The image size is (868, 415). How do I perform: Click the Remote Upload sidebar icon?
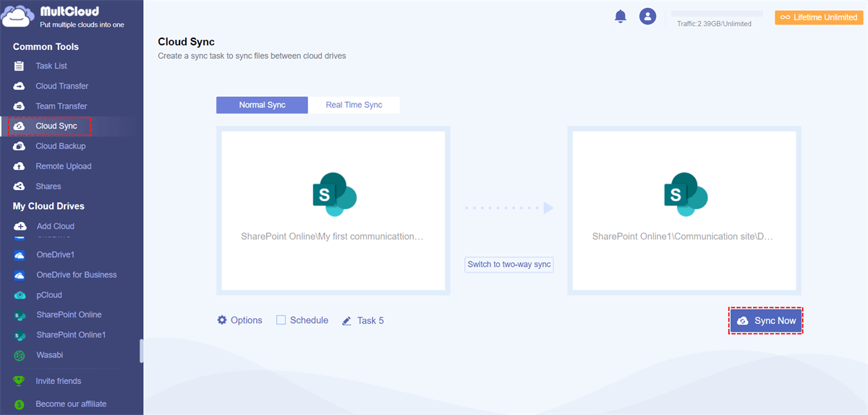20,166
